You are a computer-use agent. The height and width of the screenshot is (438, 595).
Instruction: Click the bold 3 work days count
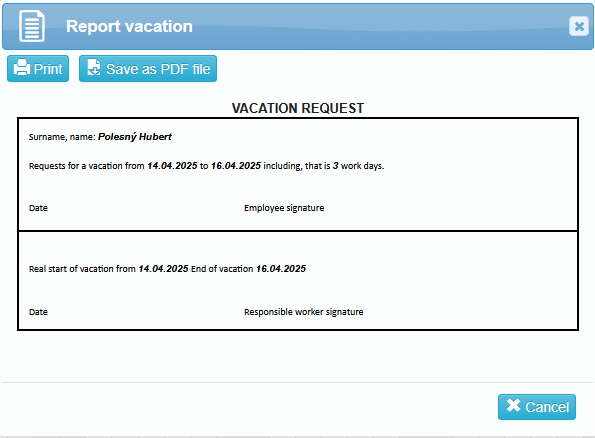[335, 166]
